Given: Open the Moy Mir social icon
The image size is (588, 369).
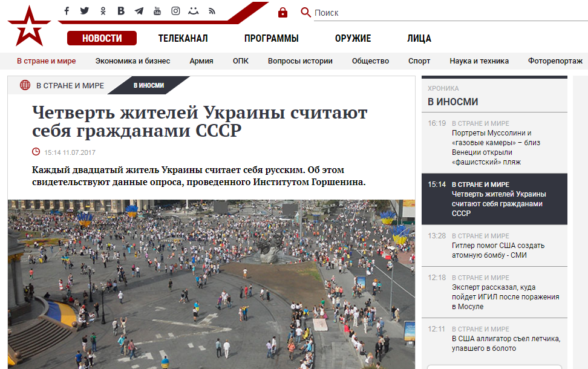Looking at the screenshot, I should point(194,11).
